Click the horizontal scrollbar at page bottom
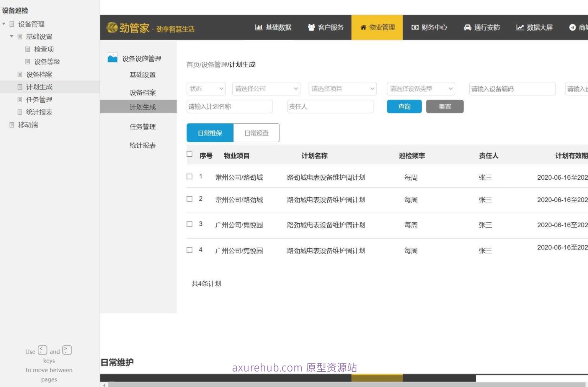 [345, 384]
